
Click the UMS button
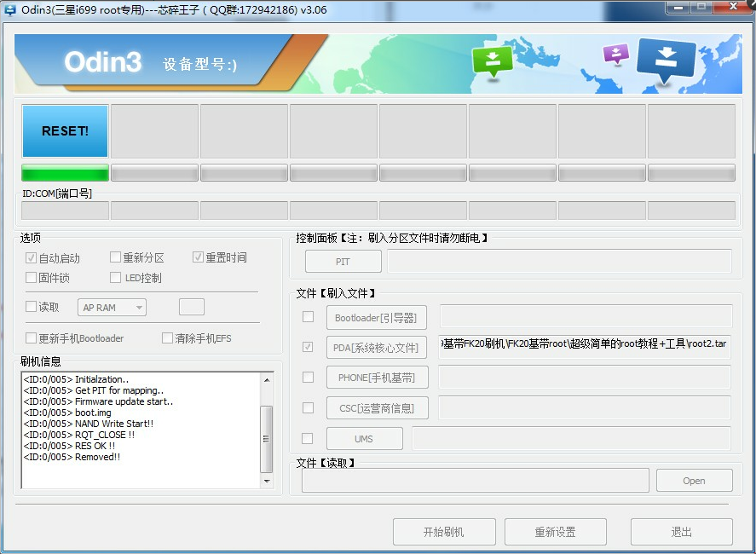[x=365, y=439]
